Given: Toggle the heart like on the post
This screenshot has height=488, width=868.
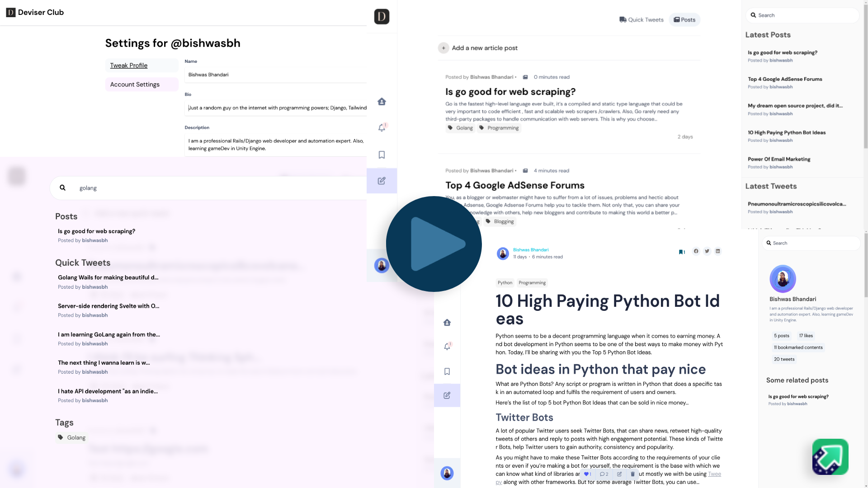Looking at the screenshot, I should click(587, 474).
